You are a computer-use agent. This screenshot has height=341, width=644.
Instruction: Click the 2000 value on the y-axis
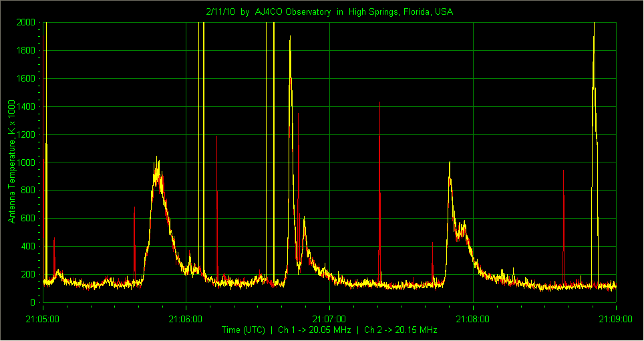25,23
